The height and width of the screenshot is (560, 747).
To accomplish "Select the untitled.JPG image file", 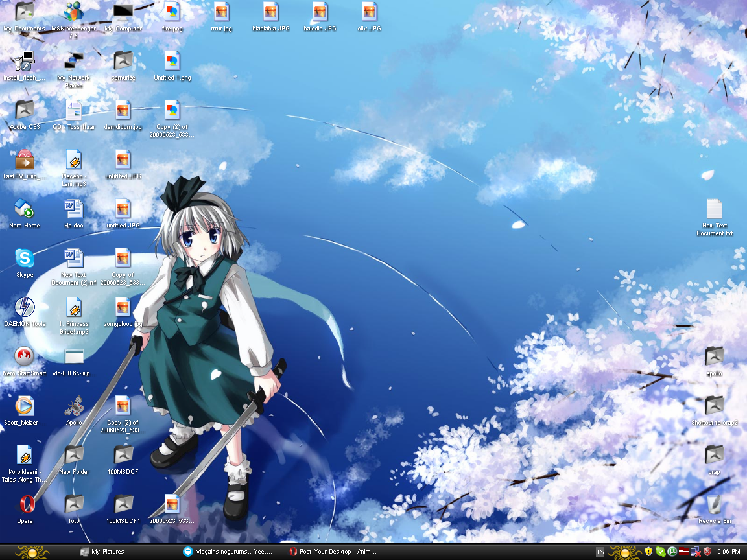I will (123, 213).
